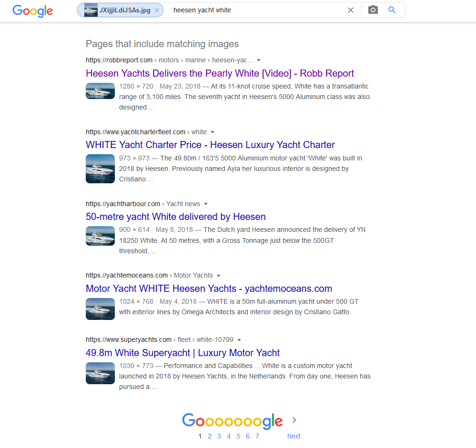The height and width of the screenshot is (448, 476).
Task: Click the yachtharbour.com Yacht news breadcrumb
Action: pyautogui.click(x=142, y=204)
